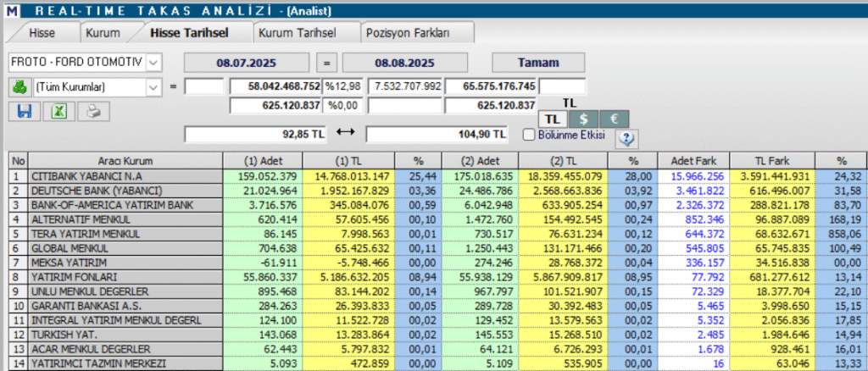The image size is (868, 371).
Task: Open help with the question mark icon
Action: point(626,138)
